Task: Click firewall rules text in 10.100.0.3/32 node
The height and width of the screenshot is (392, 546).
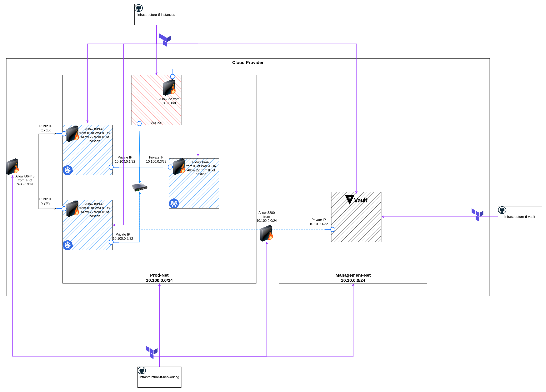Action: (x=201, y=168)
